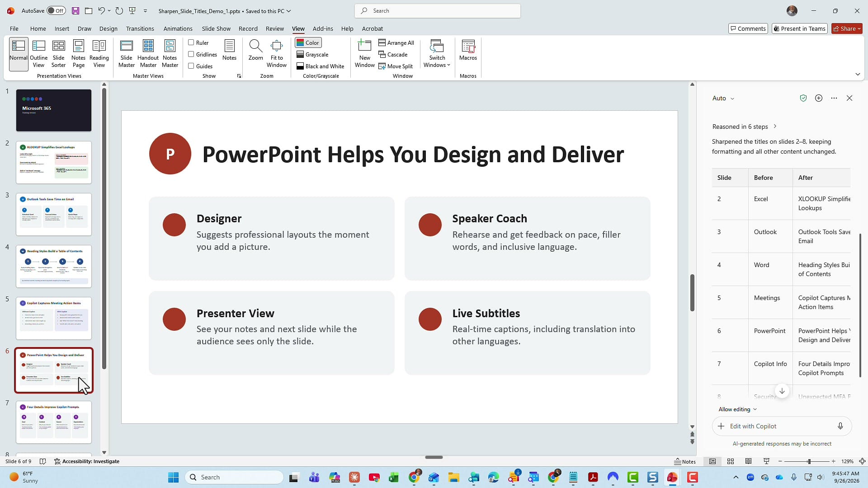The width and height of the screenshot is (868, 488).
Task: Toggle AutoSave switch
Action: (x=56, y=11)
